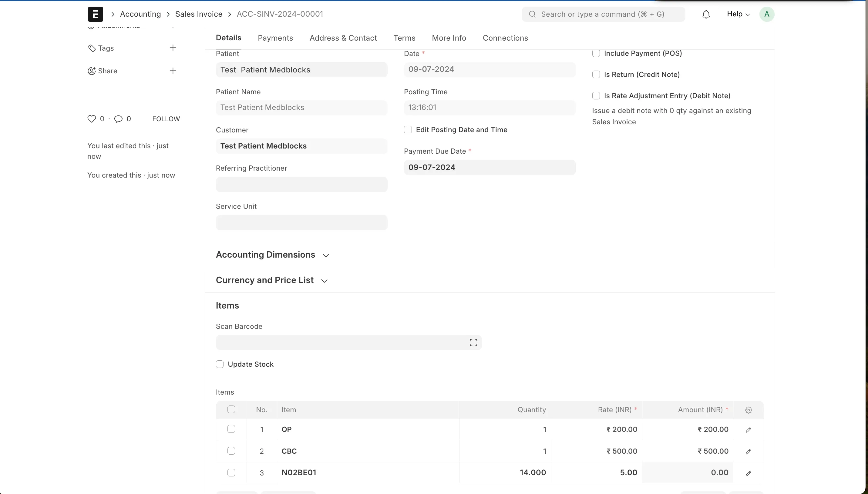Screen dimensions: 868x494
Task: Open the Sales Invoice breadcrumb link
Action: click(x=199, y=14)
